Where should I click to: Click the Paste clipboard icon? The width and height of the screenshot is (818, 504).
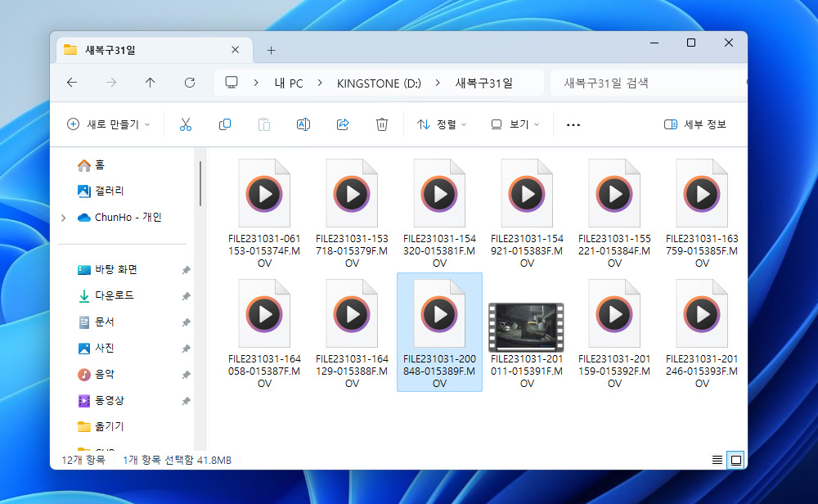[264, 124]
